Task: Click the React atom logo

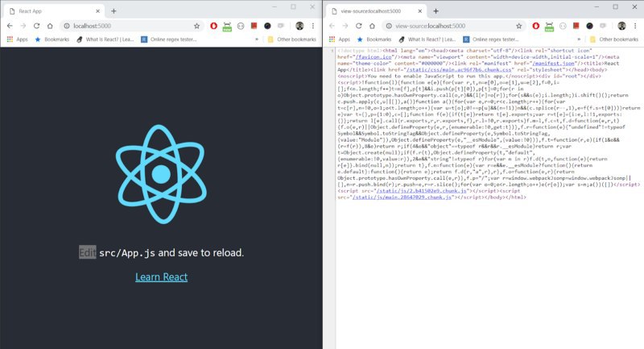Action: pyautogui.click(x=161, y=174)
